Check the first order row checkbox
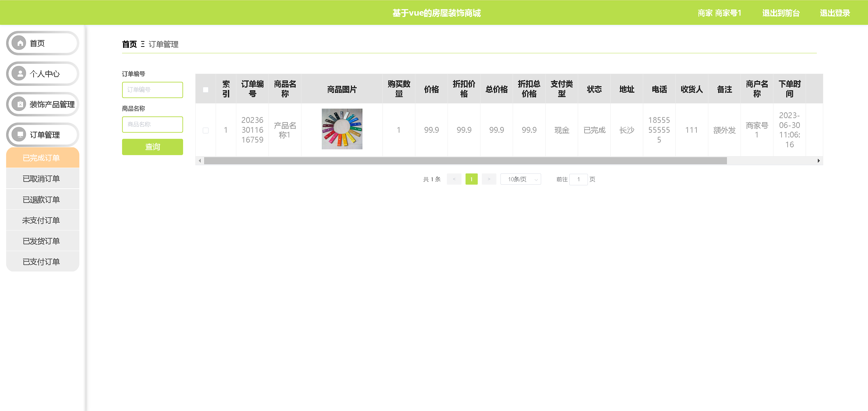868x411 pixels. point(205,130)
